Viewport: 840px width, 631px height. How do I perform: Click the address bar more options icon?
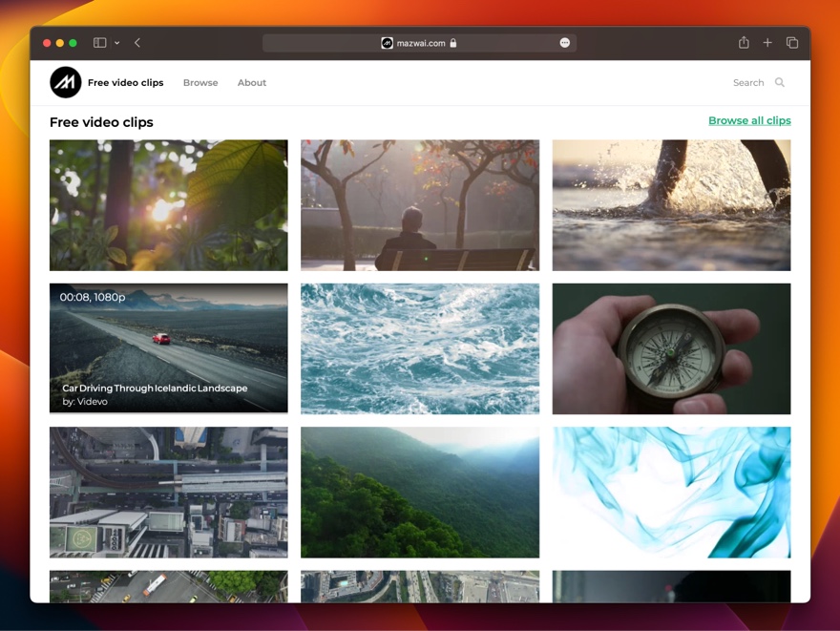click(564, 43)
